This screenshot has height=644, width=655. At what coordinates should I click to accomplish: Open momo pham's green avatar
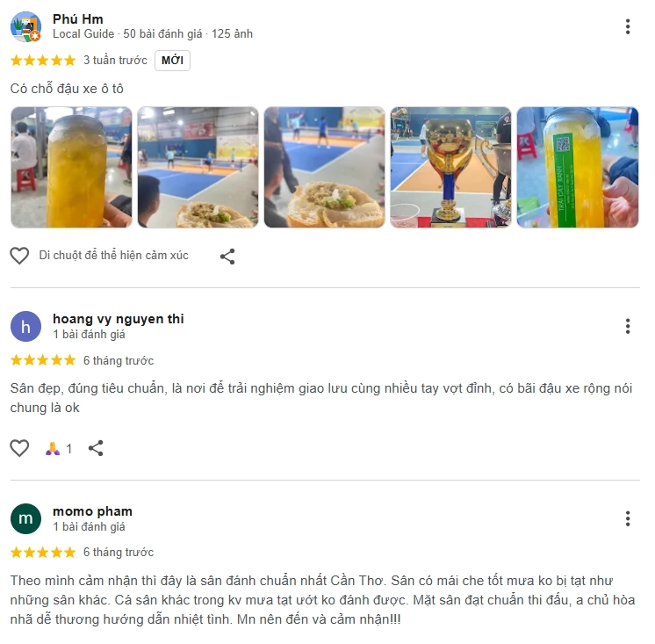pos(25,518)
